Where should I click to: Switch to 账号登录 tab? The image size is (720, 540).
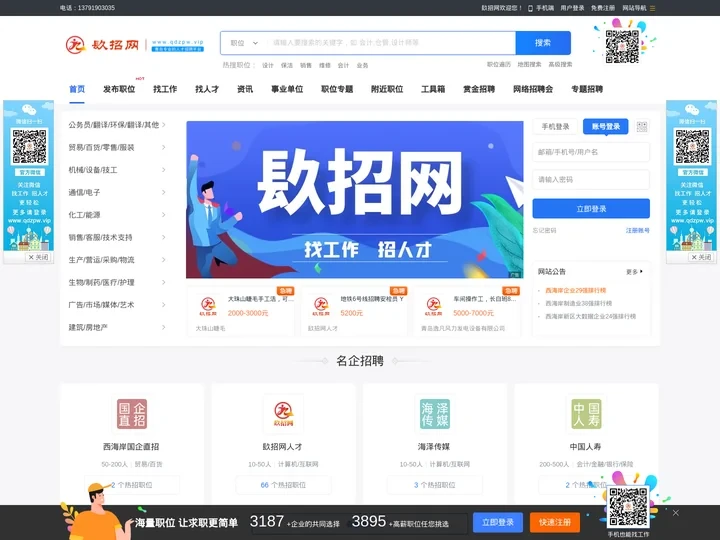606,126
